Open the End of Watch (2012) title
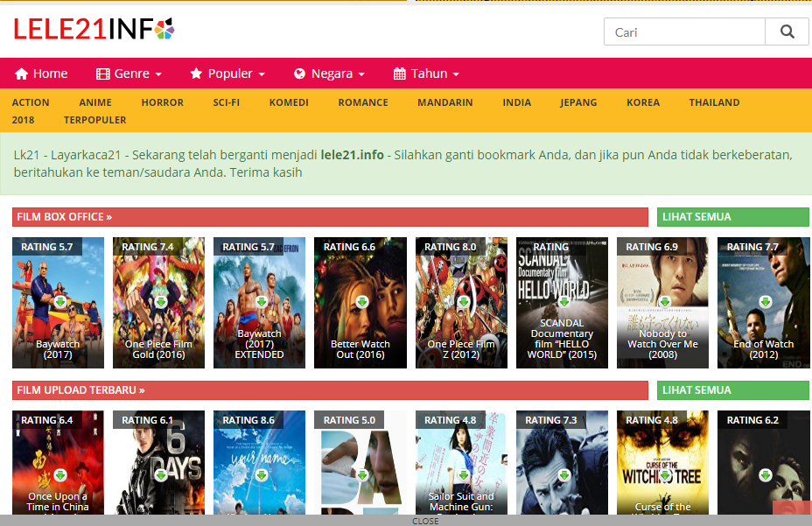 763,349
